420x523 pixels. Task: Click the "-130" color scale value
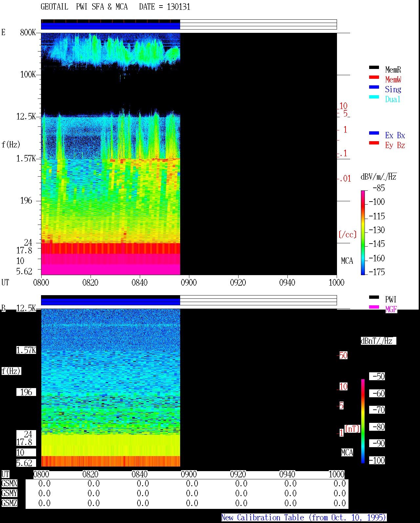(377, 230)
